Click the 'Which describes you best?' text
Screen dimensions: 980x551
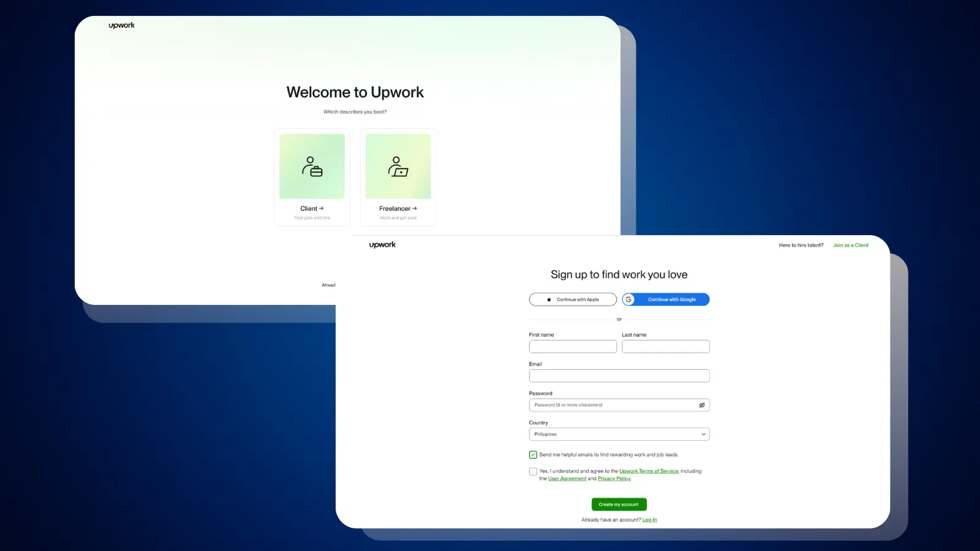point(355,112)
